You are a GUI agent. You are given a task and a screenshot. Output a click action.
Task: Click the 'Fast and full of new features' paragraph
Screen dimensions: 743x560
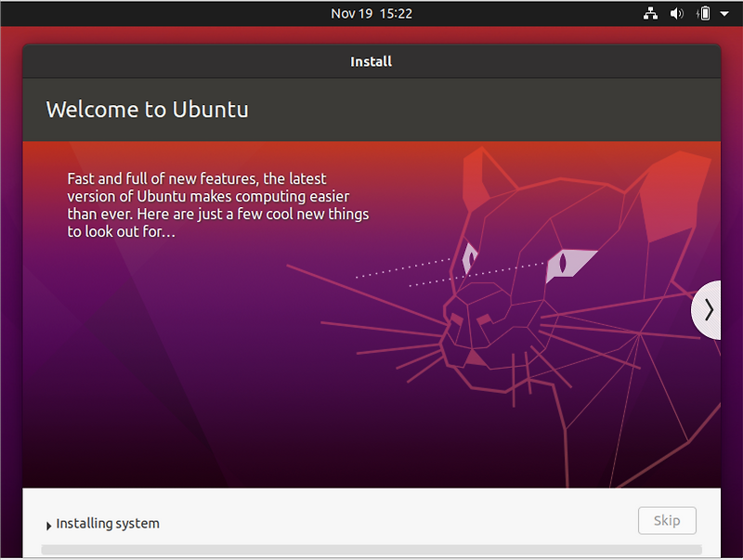(x=217, y=204)
